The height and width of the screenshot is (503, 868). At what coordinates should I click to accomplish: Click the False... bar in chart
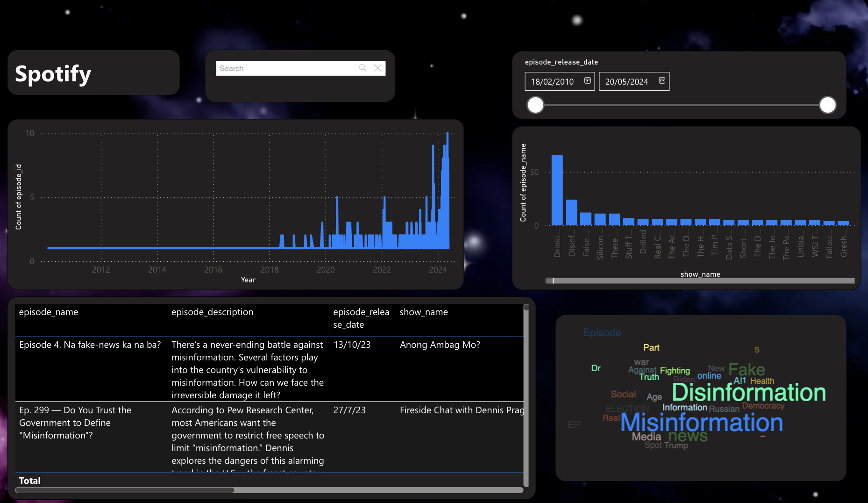(586, 219)
